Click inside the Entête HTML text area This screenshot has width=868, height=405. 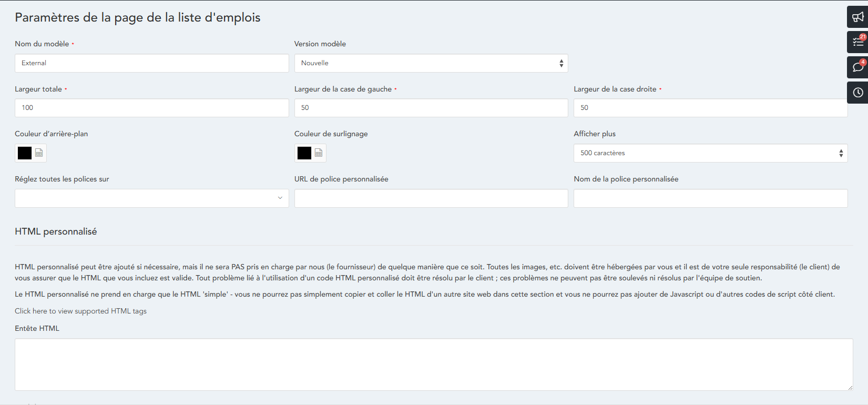point(433,364)
